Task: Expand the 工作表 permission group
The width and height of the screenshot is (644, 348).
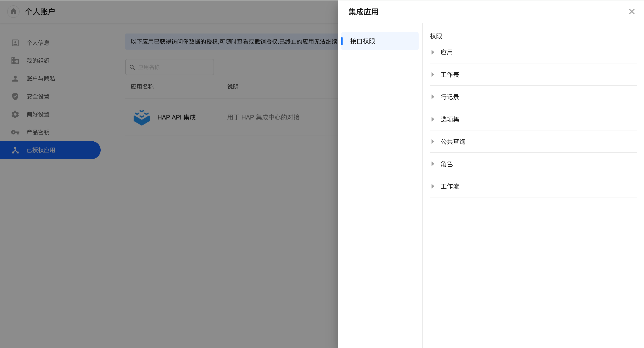Action: [x=433, y=75]
